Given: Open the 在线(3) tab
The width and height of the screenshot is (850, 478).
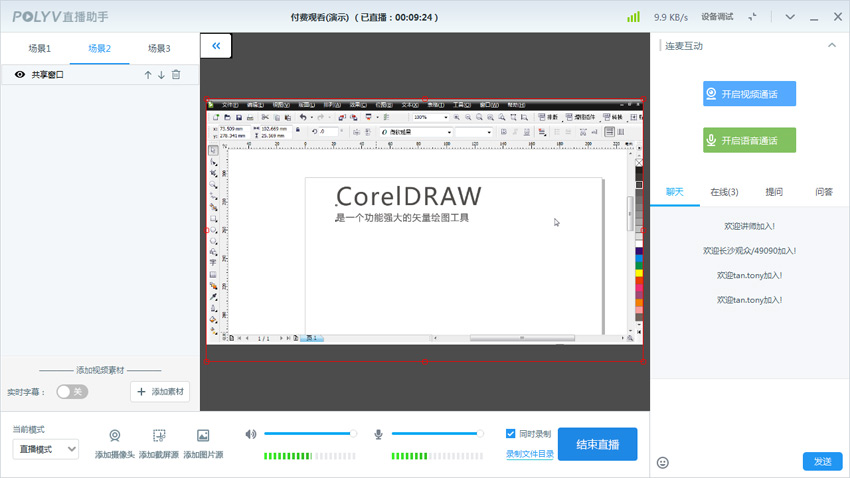Looking at the screenshot, I should tap(724, 192).
